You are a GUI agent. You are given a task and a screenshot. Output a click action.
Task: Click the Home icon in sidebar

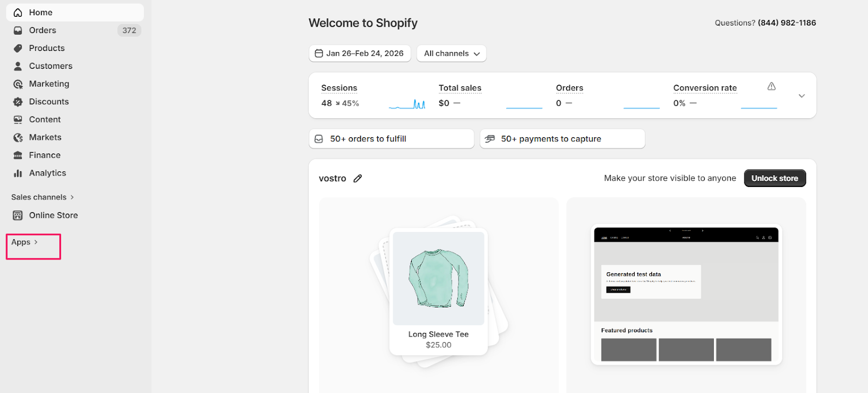click(18, 12)
